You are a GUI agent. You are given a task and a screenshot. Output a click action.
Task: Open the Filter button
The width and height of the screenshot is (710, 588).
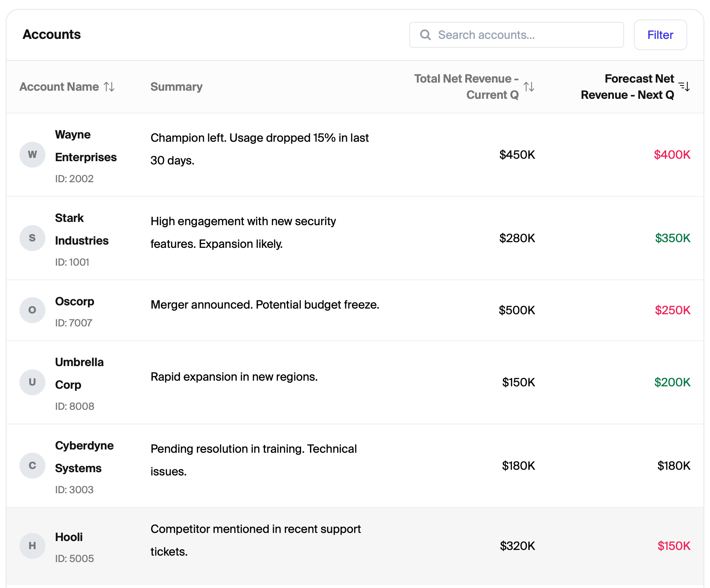point(660,35)
